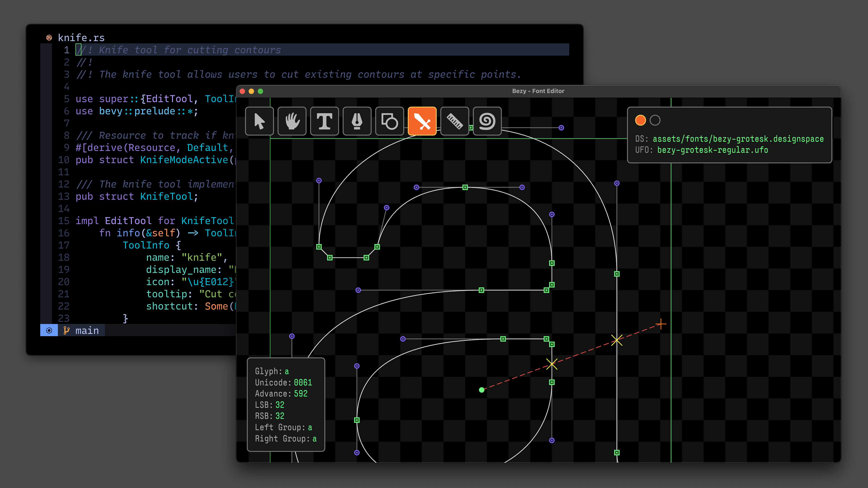Click the Bezy - Font Editor title bar
This screenshot has width=868, height=488.
[x=538, y=91]
